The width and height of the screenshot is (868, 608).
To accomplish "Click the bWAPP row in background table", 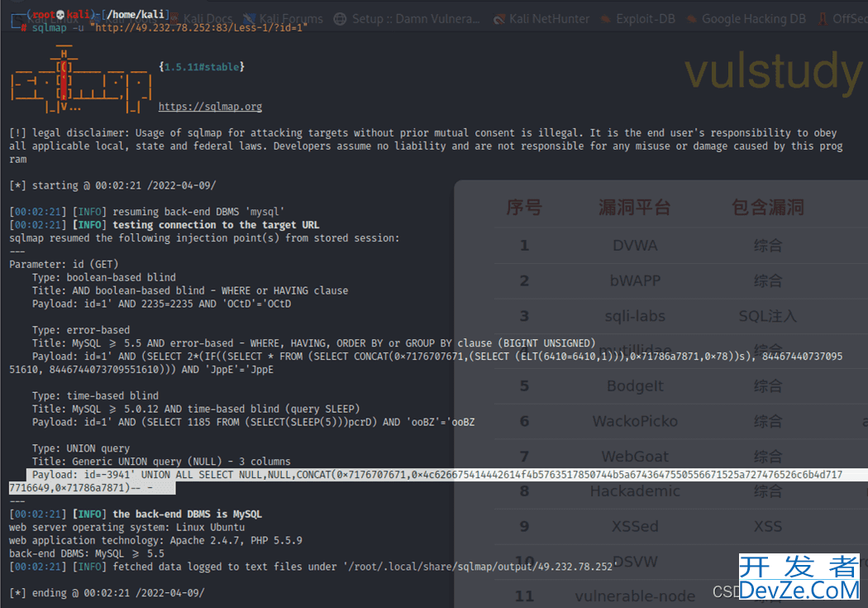I will coord(681,280).
